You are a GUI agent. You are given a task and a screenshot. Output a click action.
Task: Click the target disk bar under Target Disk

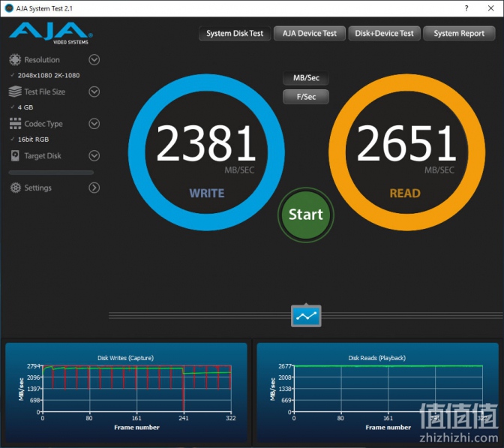(51, 173)
